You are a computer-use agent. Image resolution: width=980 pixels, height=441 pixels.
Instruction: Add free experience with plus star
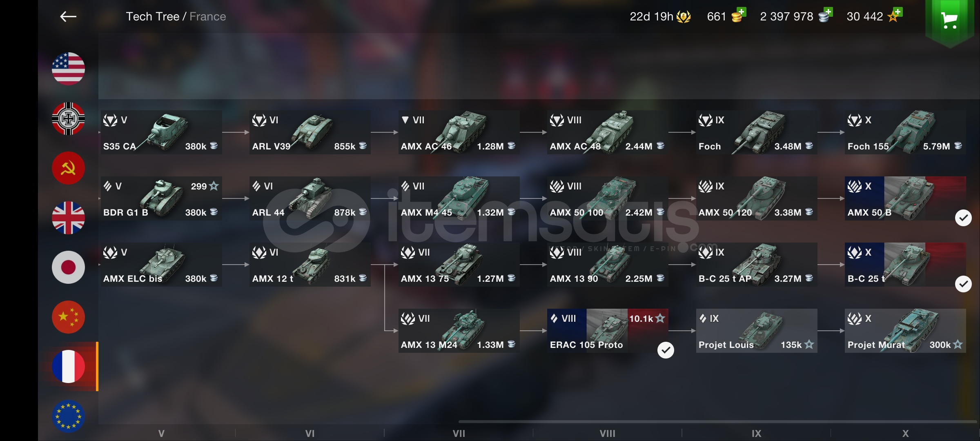(x=894, y=15)
